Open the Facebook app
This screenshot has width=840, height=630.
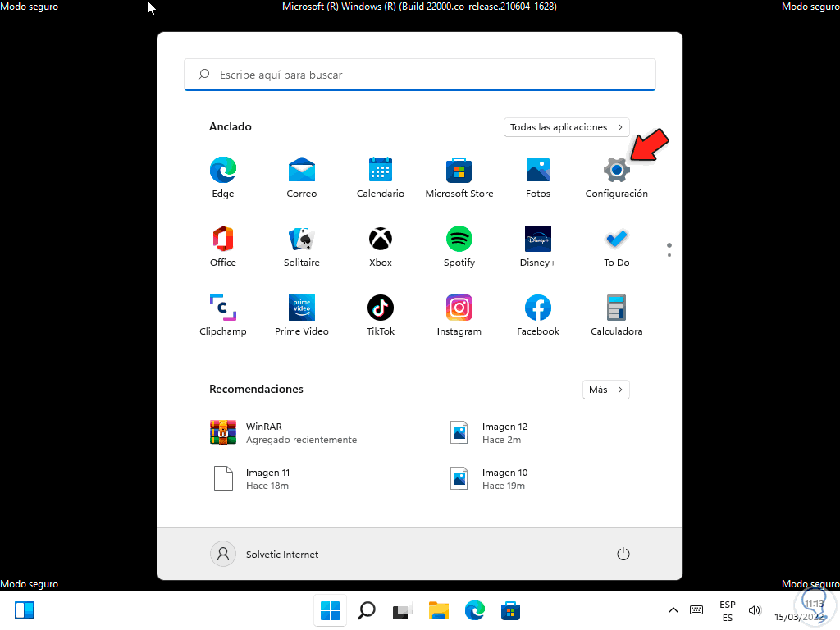(x=538, y=316)
